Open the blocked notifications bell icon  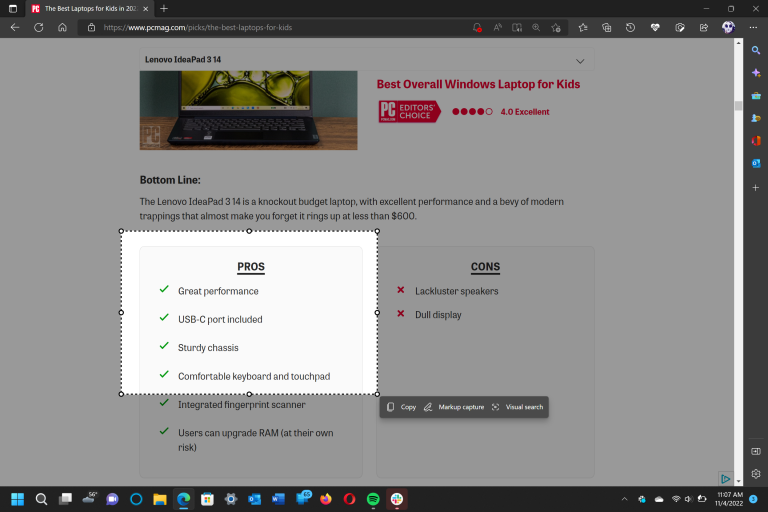(477, 27)
